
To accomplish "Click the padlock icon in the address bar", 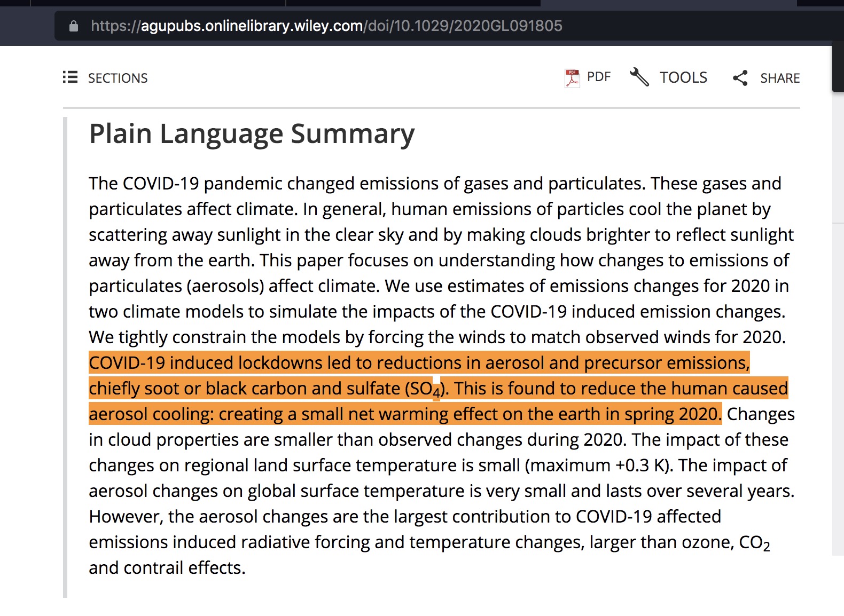I will point(74,26).
